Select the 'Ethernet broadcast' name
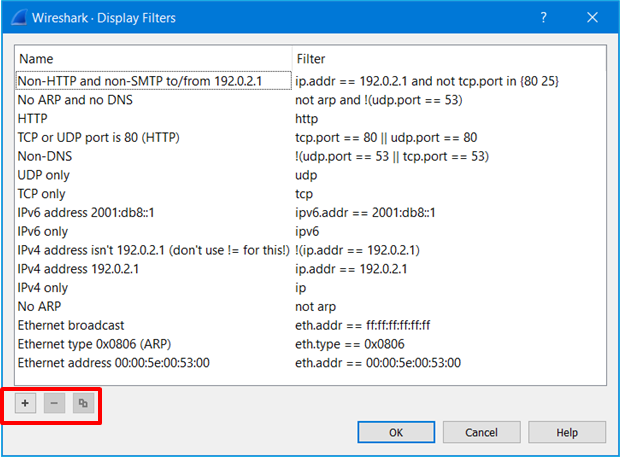Screen dimensions: 620x457 [x=71, y=325]
